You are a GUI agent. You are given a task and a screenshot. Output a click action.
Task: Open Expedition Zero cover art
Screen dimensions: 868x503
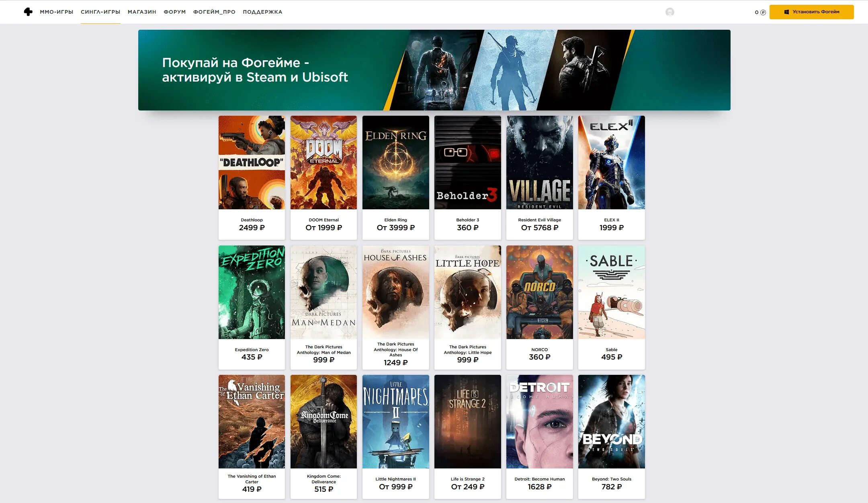[x=252, y=292]
